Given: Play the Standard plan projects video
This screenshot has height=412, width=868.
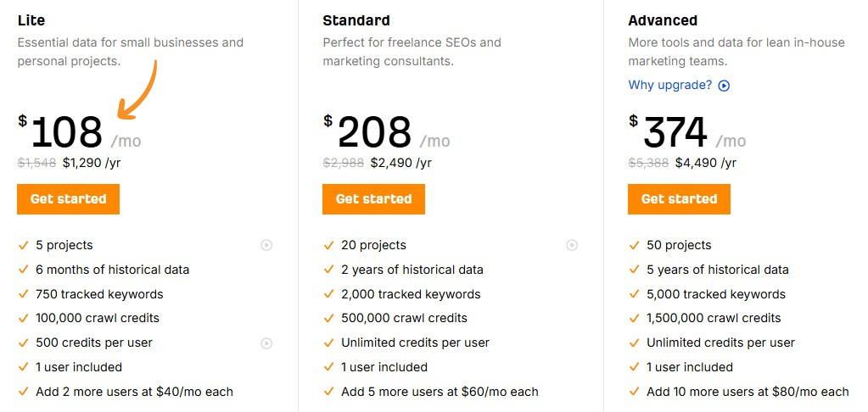Looking at the screenshot, I should 572,245.
